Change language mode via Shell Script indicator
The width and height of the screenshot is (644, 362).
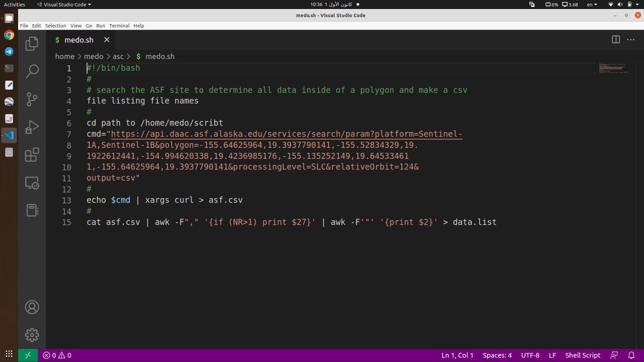[583, 355]
